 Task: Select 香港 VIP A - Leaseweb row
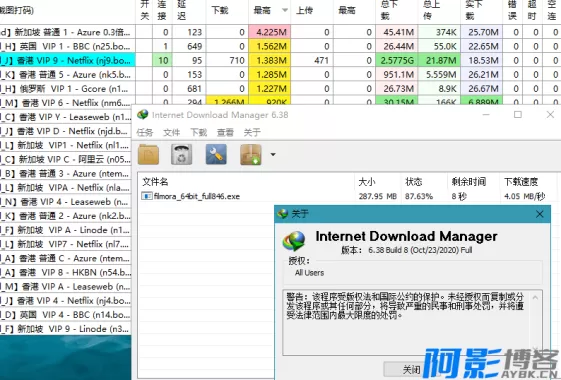[66, 287]
